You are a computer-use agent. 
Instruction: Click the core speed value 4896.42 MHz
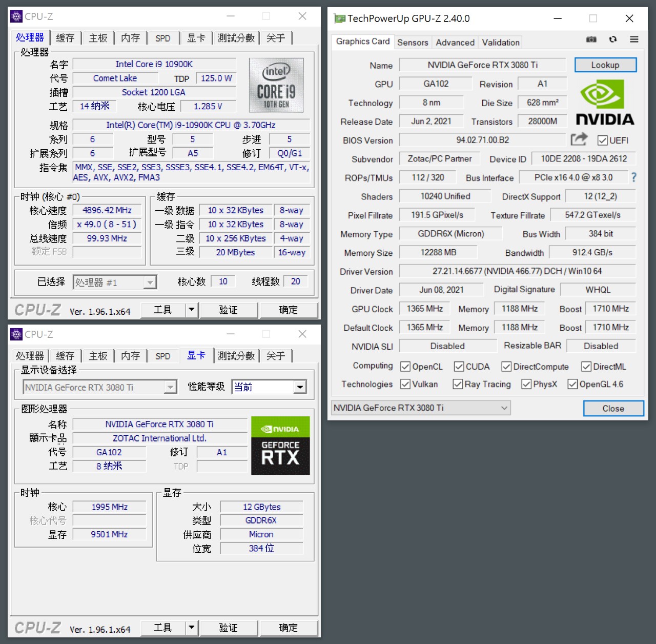[x=107, y=210]
